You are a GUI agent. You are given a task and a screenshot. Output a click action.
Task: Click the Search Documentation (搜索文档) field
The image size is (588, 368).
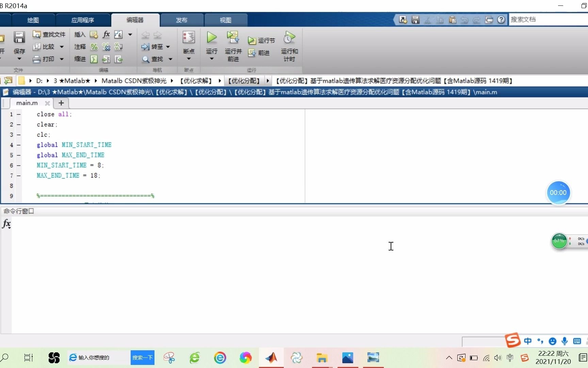click(x=548, y=19)
